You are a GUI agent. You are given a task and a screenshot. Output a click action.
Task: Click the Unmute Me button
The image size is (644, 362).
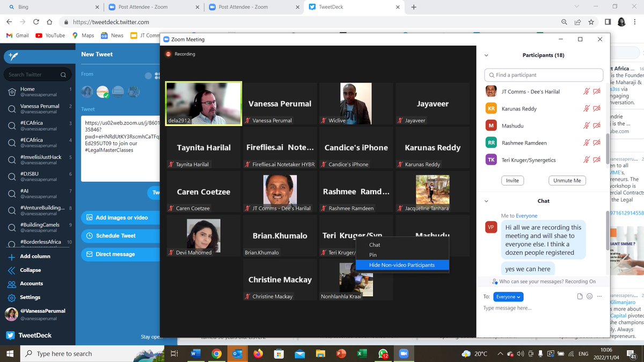click(567, 181)
